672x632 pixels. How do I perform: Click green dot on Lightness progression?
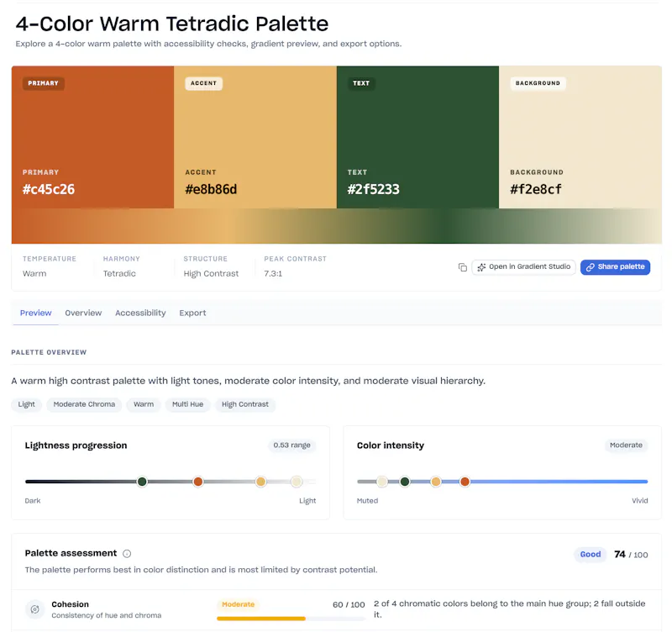pos(142,482)
